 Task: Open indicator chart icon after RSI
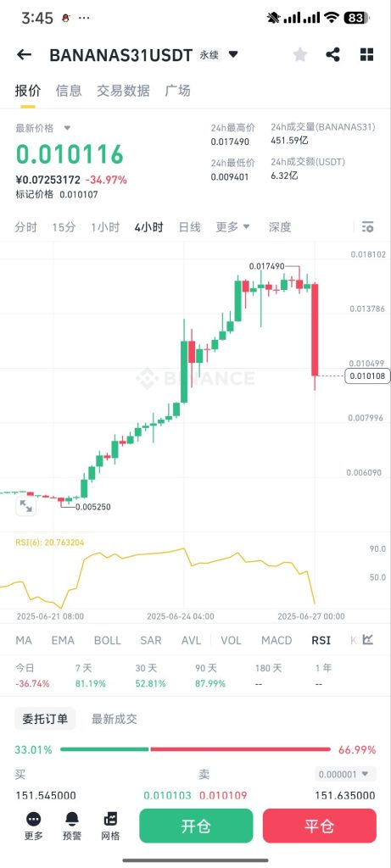[368, 640]
